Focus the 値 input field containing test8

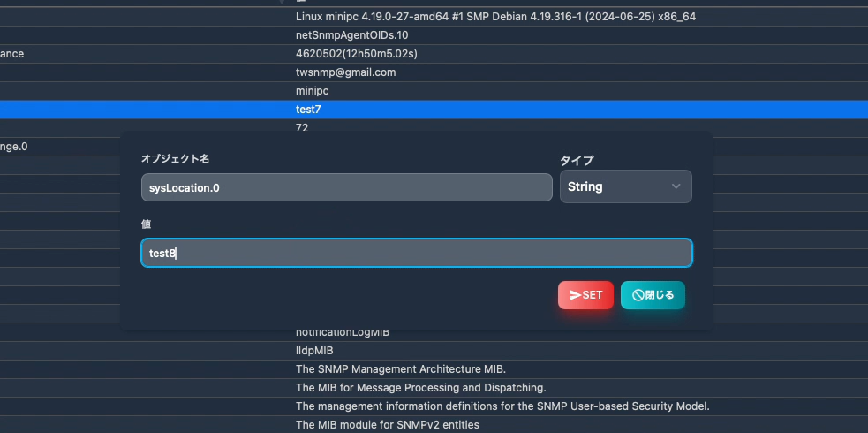pyautogui.click(x=416, y=253)
